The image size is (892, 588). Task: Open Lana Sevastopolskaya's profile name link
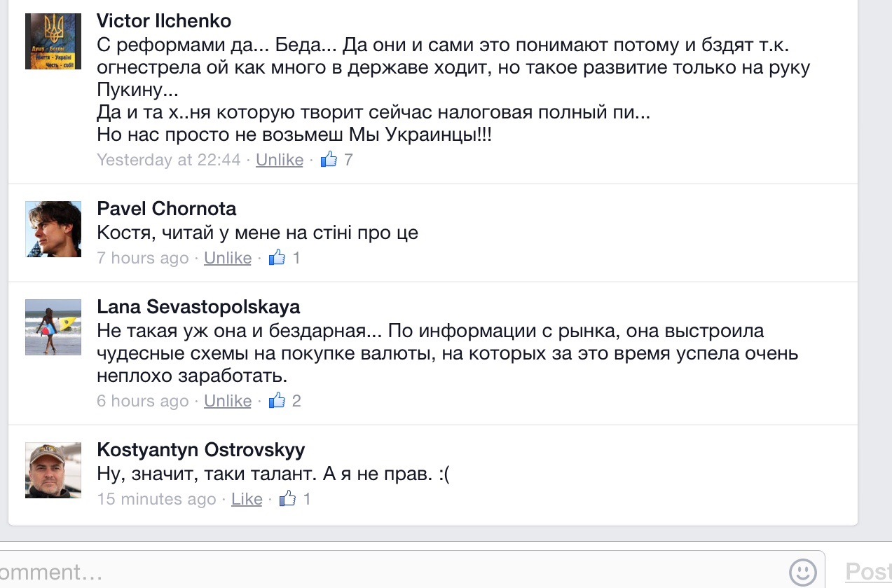[198, 307]
